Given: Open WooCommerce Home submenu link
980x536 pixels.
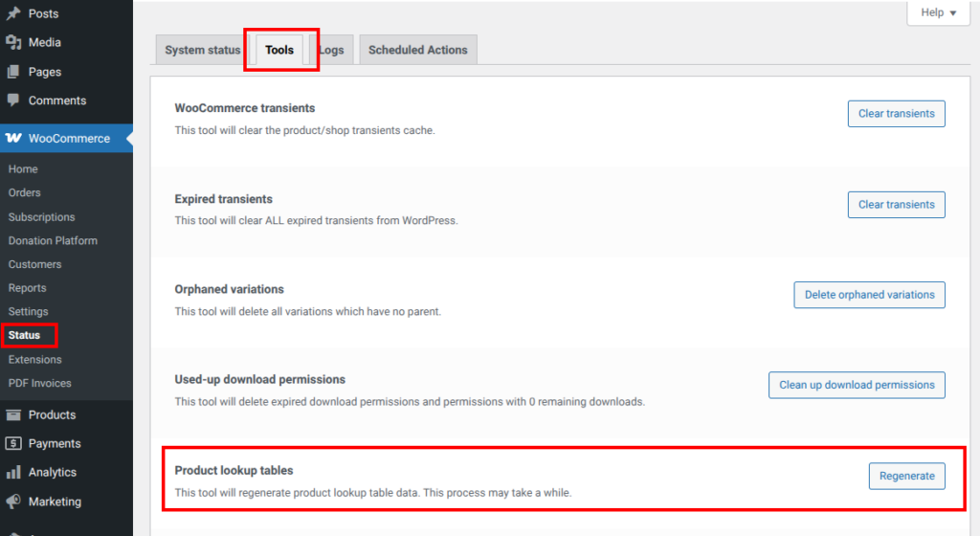Looking at the screenshot, I should click(23, 169).
